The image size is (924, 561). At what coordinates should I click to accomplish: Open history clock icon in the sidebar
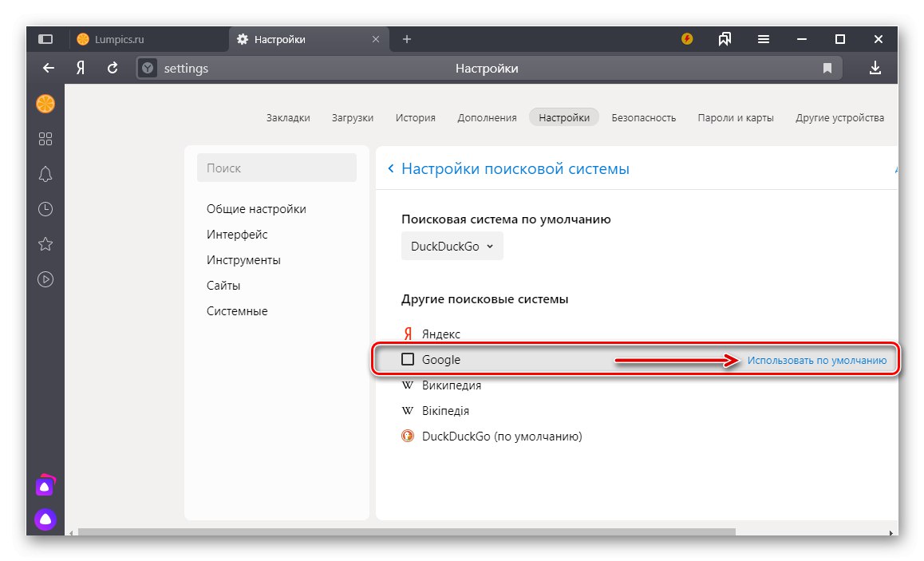45,209
